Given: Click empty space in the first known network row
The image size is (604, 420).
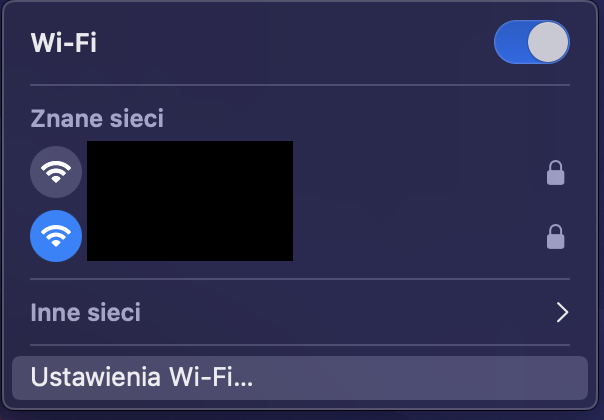Looking at the screenshot, I should coord(416,172).
